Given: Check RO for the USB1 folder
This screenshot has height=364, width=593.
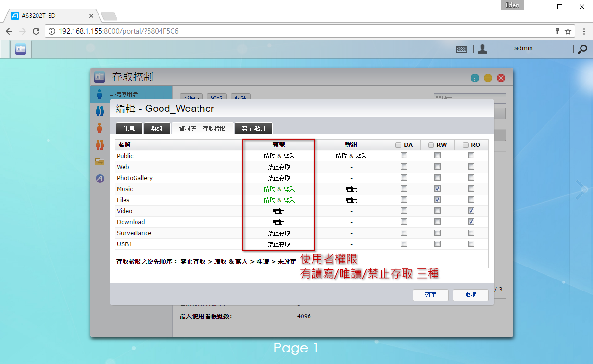Looking at the screenshot, I should coord(471,244).
